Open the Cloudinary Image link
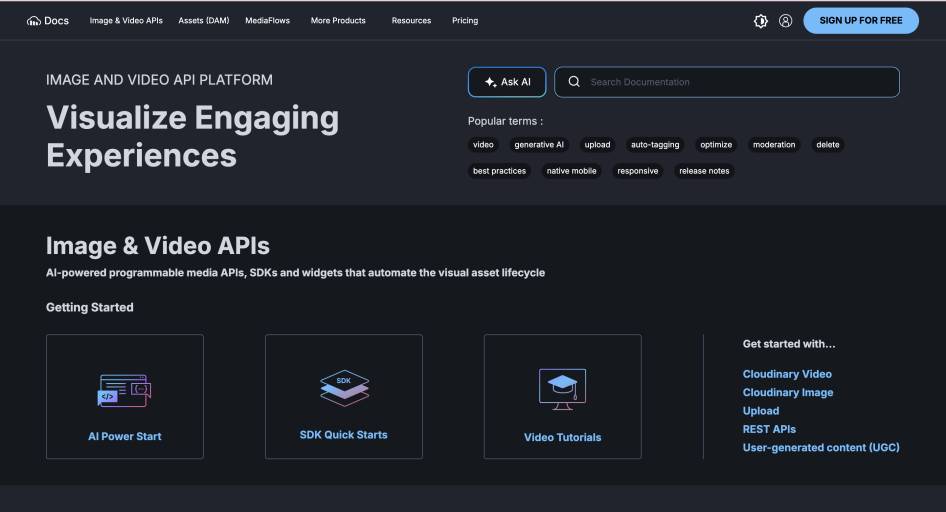Image resolution: width=946 pixels, height=512 pixels. 788,393
